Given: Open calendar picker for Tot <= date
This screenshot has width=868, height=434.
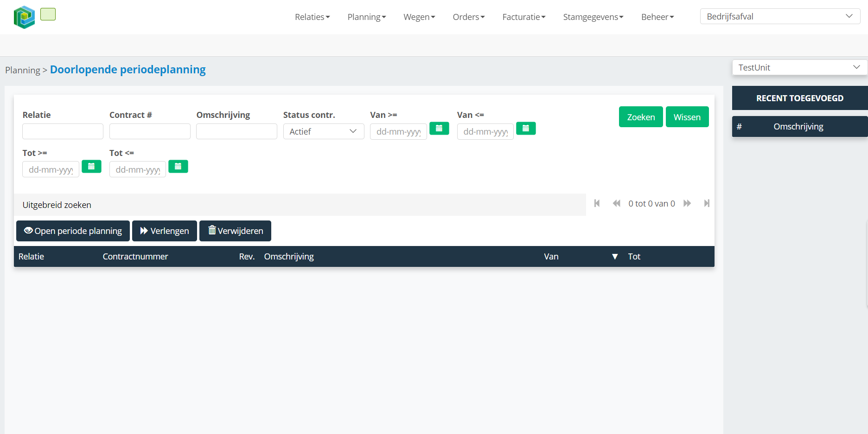Looking at the screenshot, I should [178, 167].
